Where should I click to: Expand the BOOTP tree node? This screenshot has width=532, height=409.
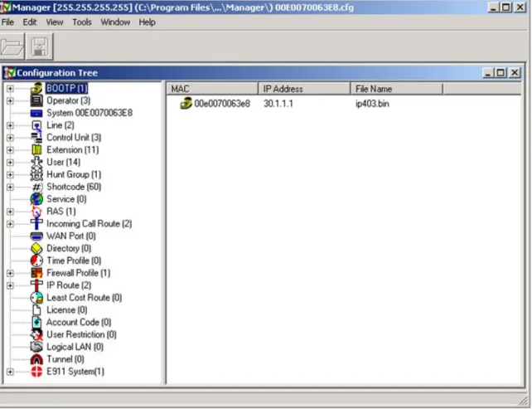click(10, 89)
